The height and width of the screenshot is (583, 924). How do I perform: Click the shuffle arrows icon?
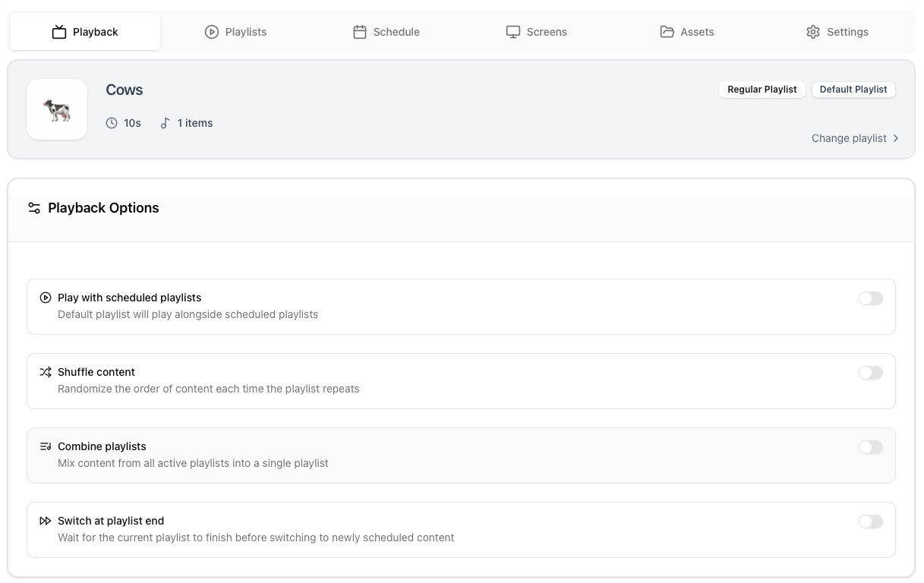coord(46,372)
